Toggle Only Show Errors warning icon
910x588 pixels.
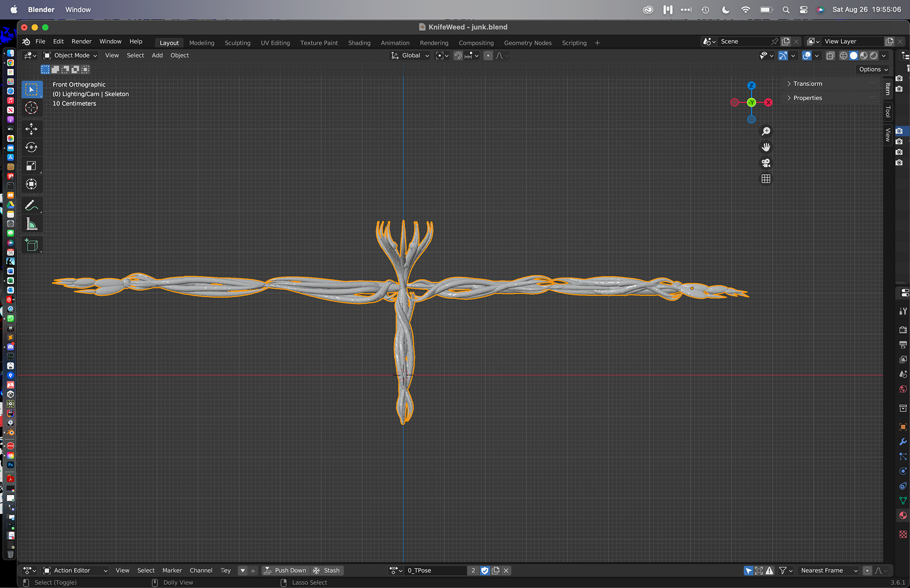(770, 571)
